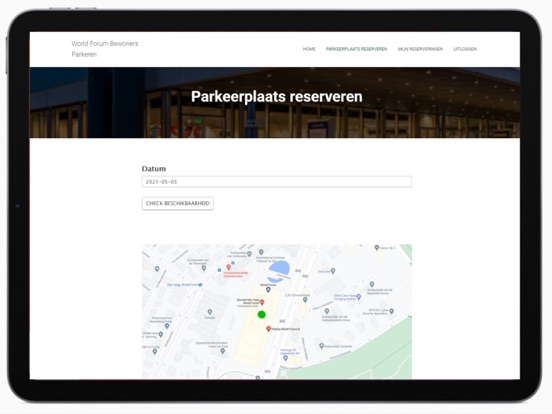Select Parkeerplaats Reserveren in navigation

(356, 49)
